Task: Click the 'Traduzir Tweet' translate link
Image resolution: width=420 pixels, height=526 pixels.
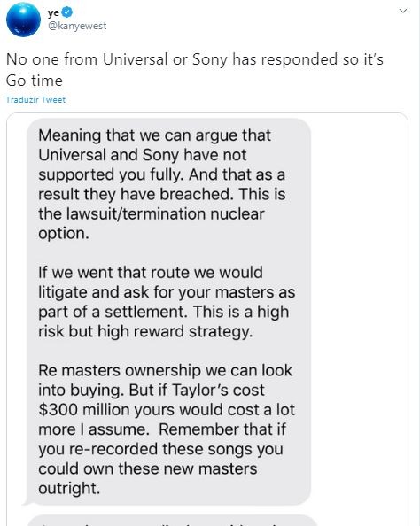Action: pyautogui.click(x=35, y=100)
